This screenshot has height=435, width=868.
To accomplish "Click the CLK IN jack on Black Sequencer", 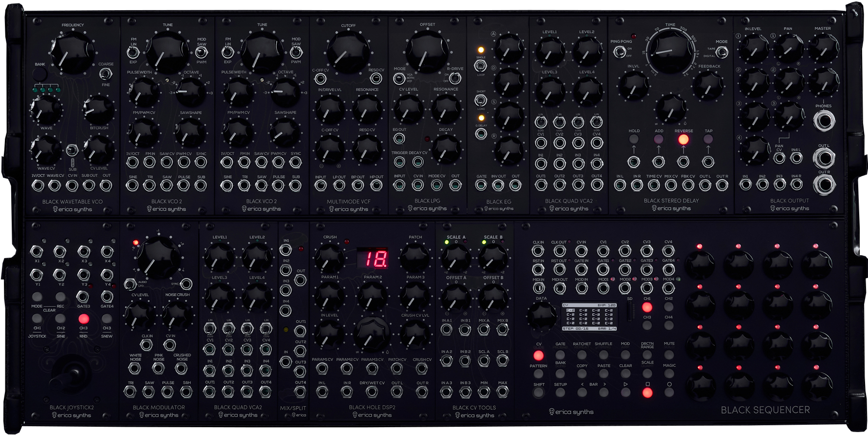I will click(538, 251).
